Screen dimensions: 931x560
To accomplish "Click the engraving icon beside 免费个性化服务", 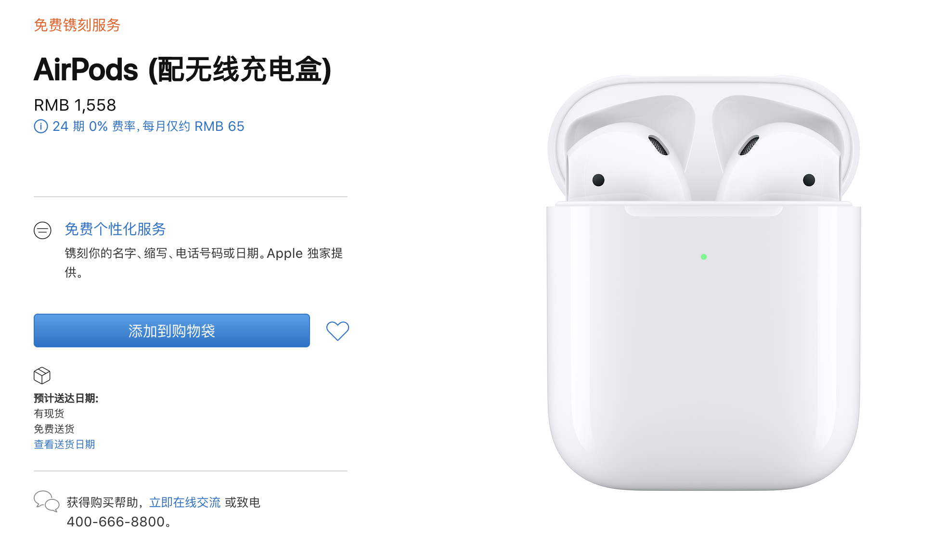I will [x=42, y=230].
